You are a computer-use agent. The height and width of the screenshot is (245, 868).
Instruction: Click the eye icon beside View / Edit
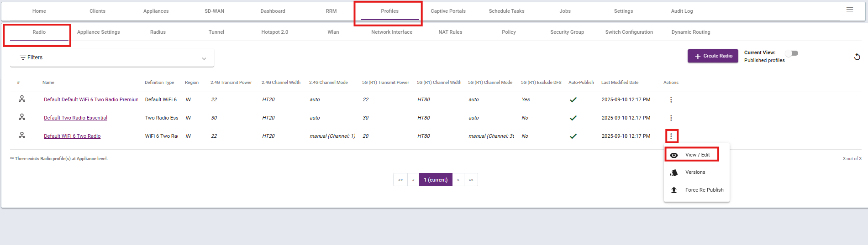pyautogui.click(x=674, y=155)
